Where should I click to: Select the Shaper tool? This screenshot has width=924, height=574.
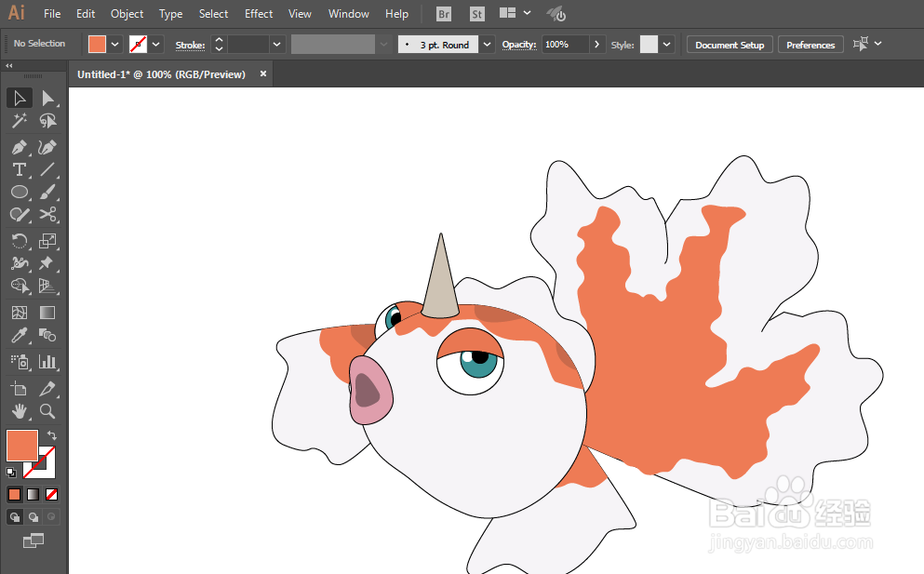20,215
